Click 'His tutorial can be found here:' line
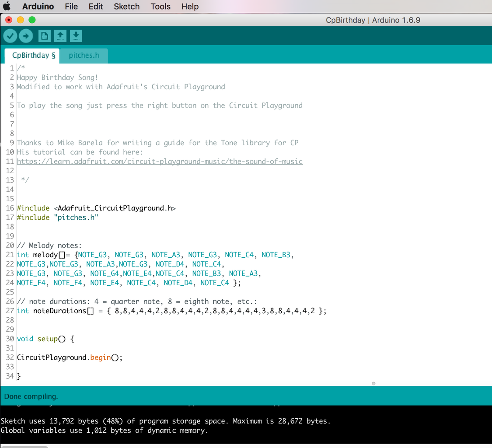The width and height of the screenshot is (492, 448). tap(80, 152)
